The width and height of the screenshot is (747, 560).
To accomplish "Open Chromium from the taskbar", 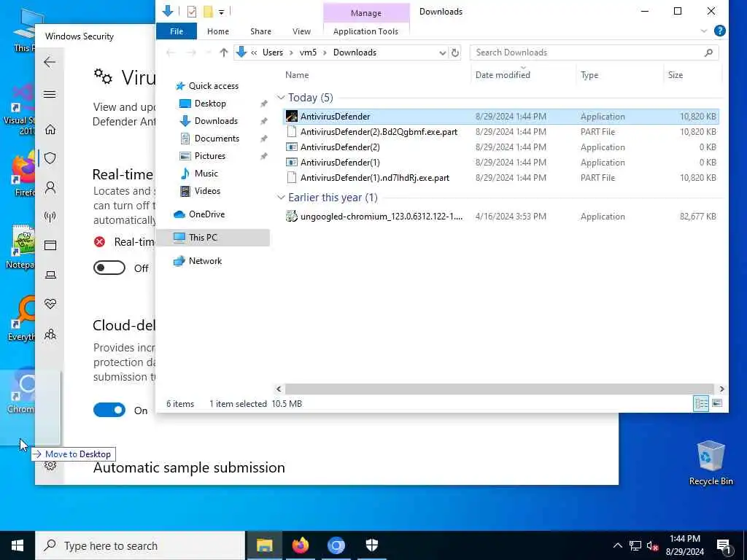I will click(336, 545).
